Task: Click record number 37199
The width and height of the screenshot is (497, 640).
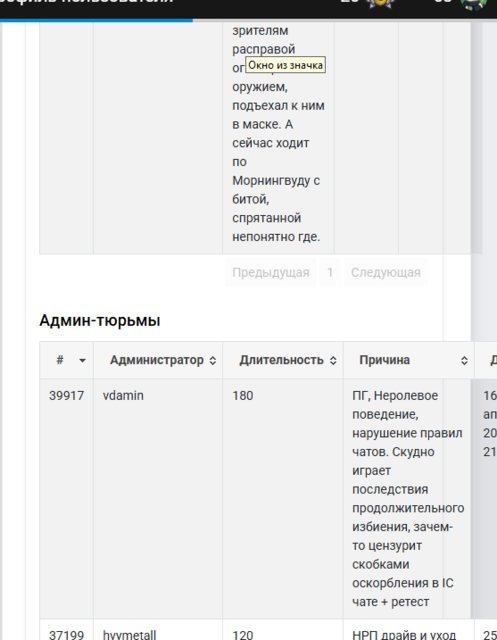Action: click(67, 635)
